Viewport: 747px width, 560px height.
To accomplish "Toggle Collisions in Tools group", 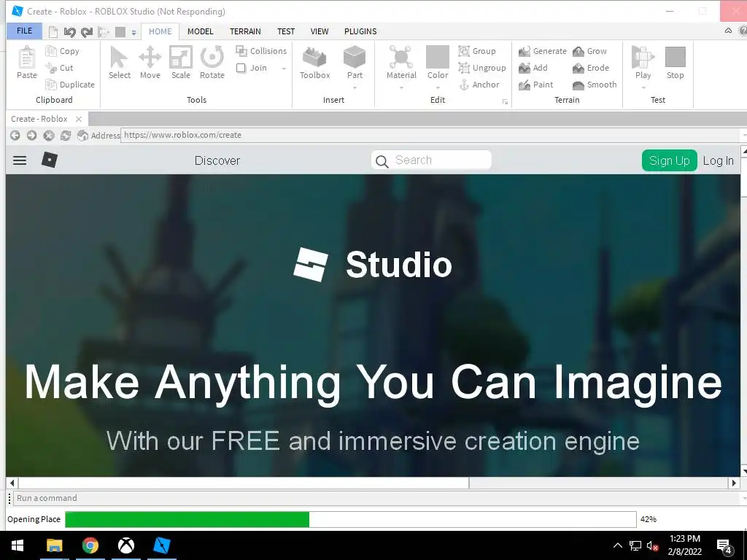I will (x=261, y=51).
